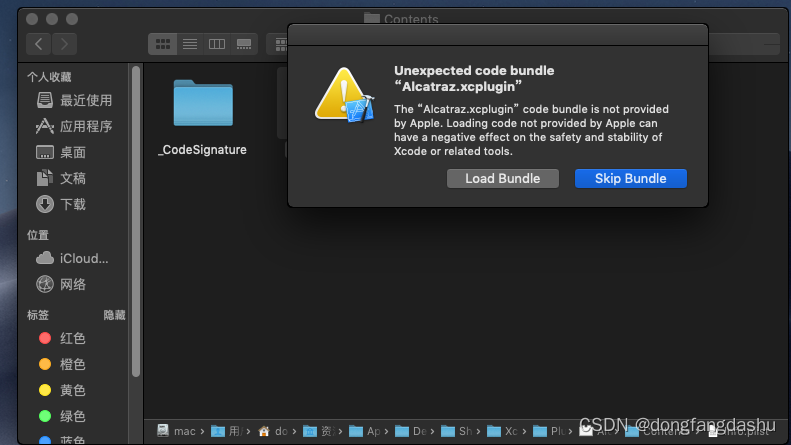Image resolution: width=791 pixels, height=445 pixels.
Task: Switch Finder to gallery view
Action: (x=244, y=44)
